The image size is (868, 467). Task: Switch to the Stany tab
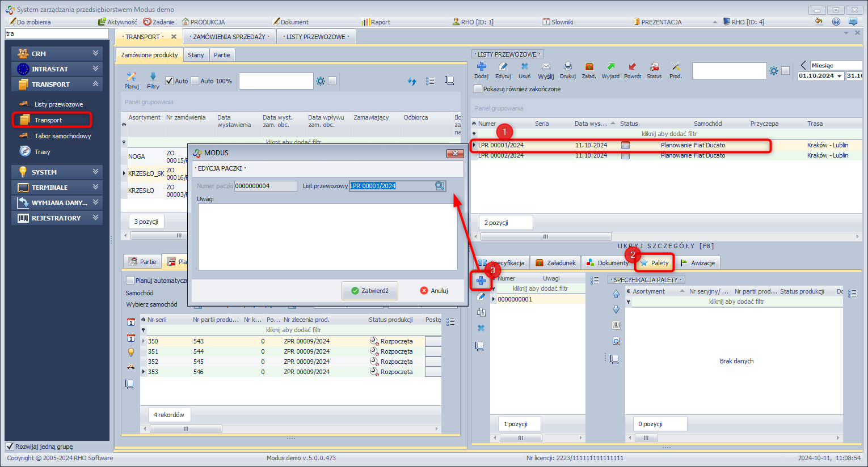click(196, 55)
